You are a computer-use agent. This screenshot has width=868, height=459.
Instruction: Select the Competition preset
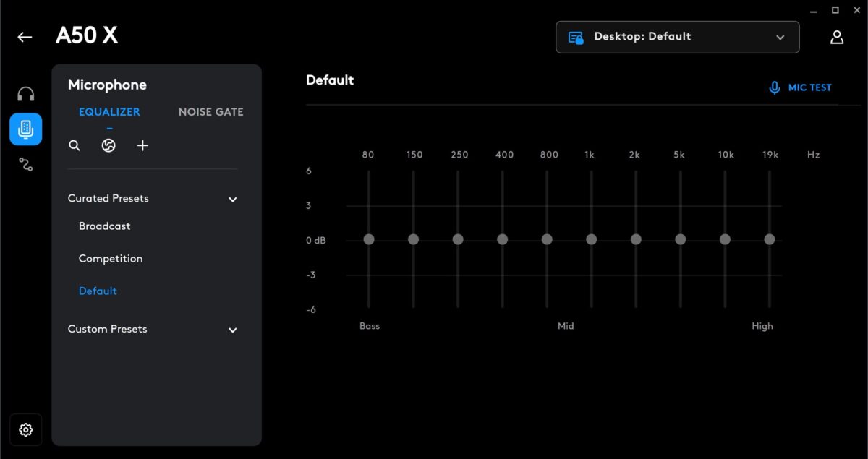[111, 259]
